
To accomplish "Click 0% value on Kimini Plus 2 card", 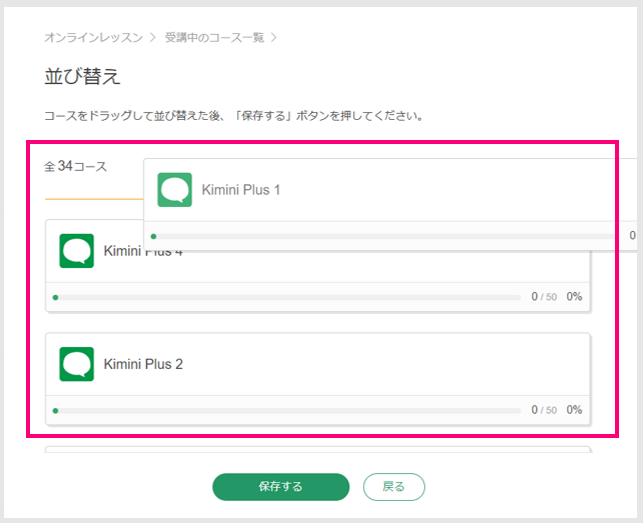I will point(574,410).
